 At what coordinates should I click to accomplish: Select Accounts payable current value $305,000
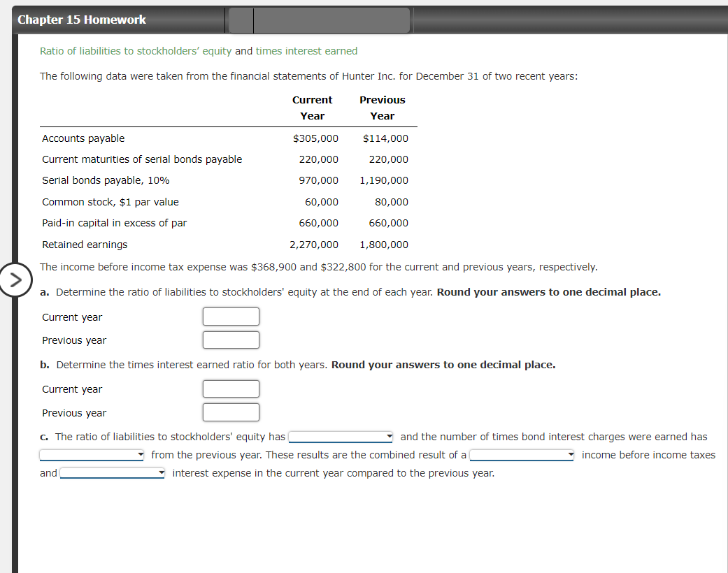click(315, 138)
